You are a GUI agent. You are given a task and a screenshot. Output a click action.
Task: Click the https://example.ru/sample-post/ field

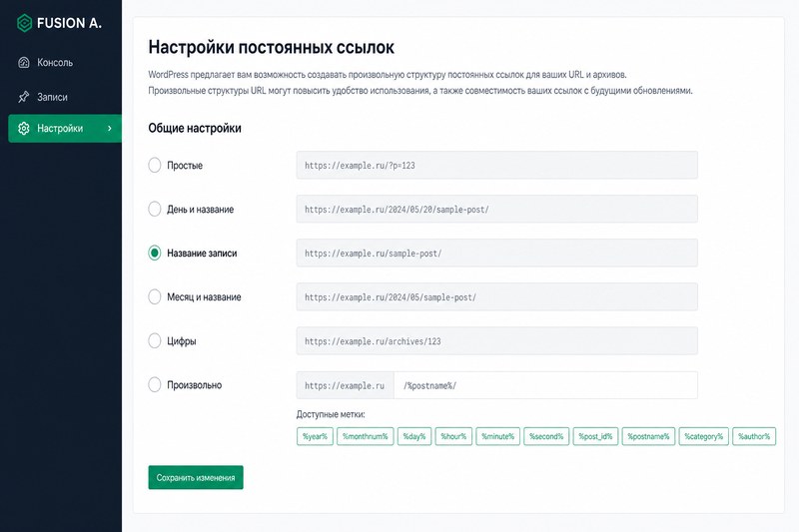[x=496, y=253]
